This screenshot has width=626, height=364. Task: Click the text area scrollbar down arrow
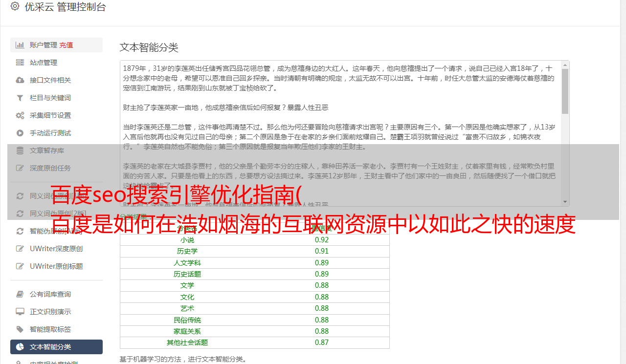click(565, 201)
